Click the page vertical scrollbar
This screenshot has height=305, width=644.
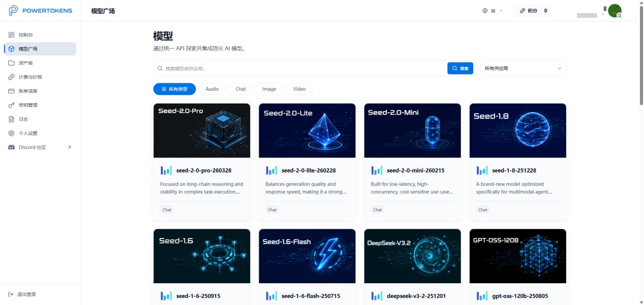(x=640, y=56)
